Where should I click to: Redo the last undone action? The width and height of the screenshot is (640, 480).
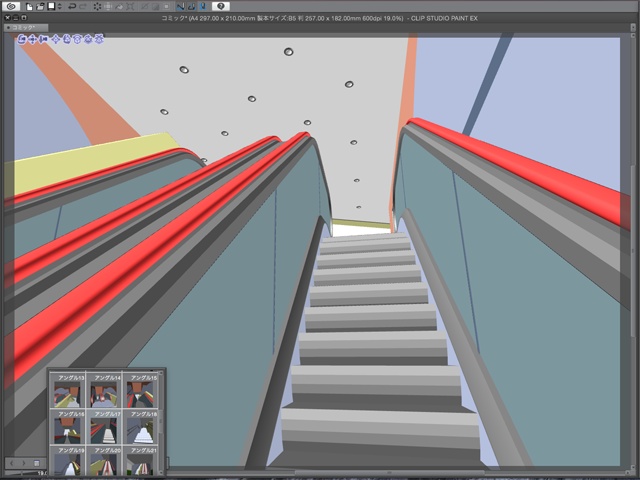click(x=83, y=7)
